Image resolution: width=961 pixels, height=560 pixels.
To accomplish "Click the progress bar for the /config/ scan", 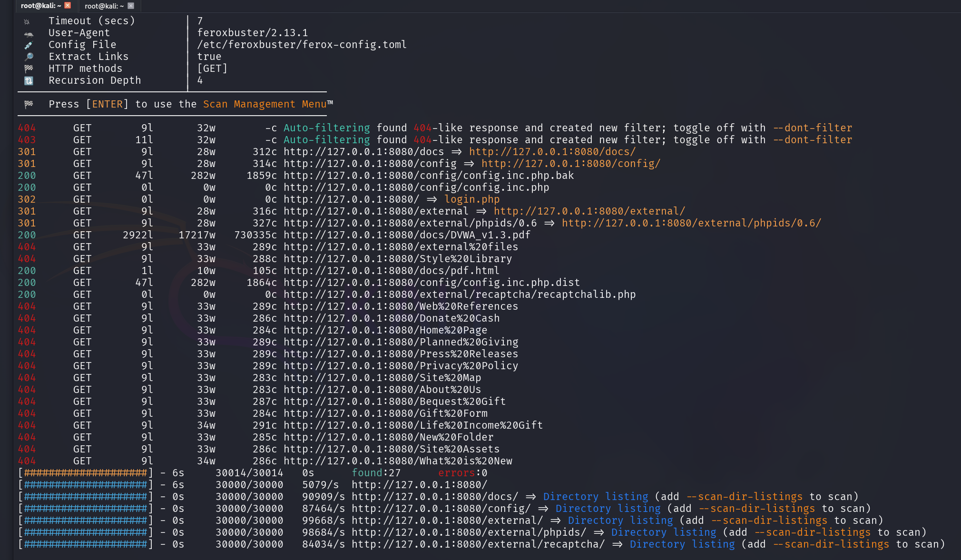I will 86,509.
